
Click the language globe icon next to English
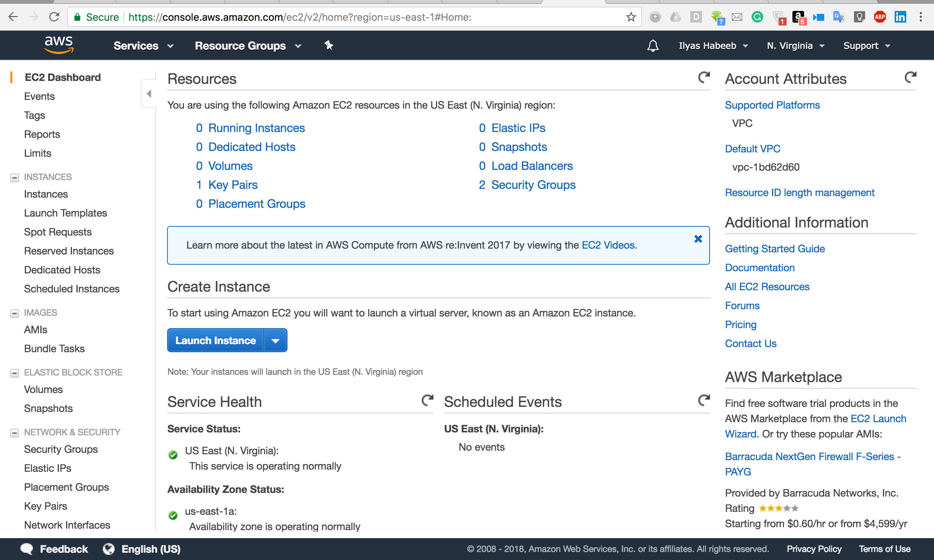108,549
